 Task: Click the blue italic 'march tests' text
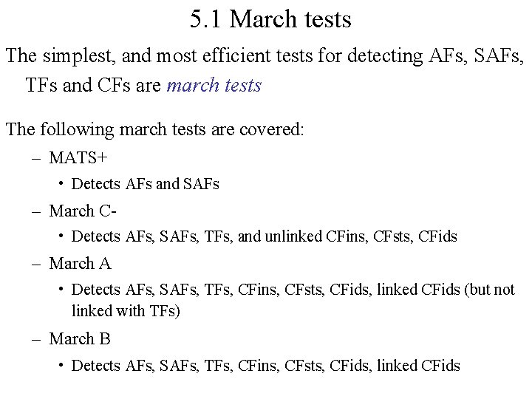coord(214,86)
